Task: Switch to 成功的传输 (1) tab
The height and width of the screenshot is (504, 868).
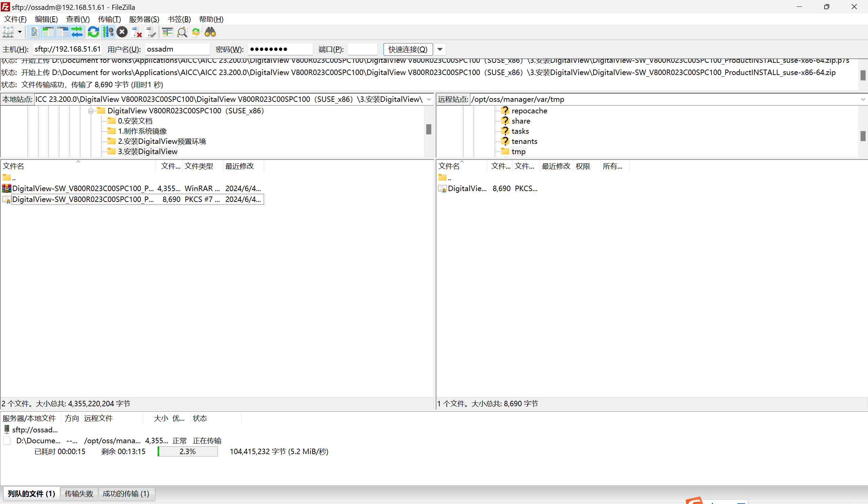Action: (x=126, y=493)
